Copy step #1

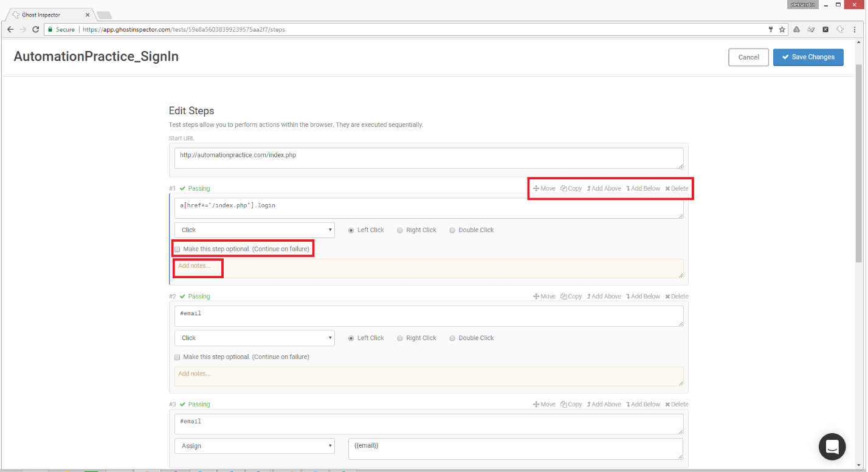(x=571, y=188)
